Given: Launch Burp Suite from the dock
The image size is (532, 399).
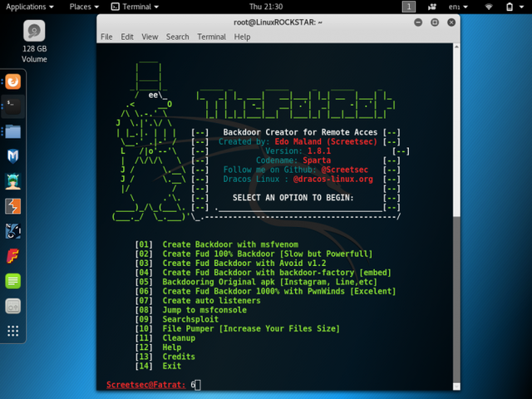Looking at the screenshot, I should [x=13, y=206].
